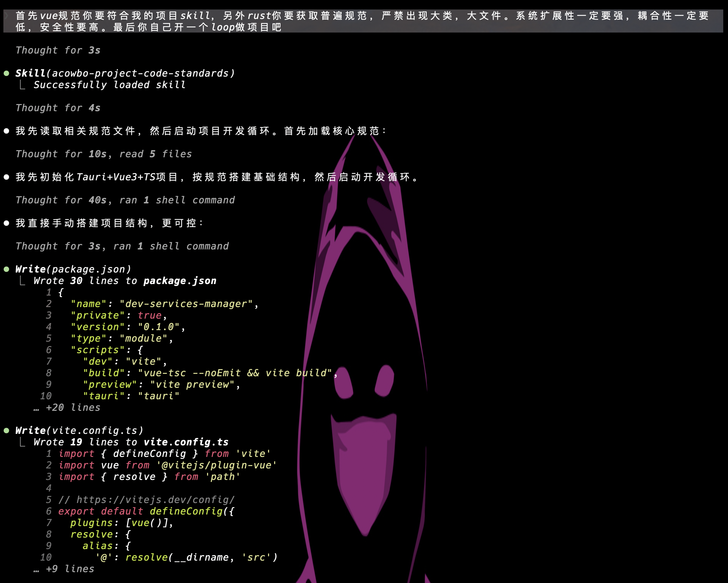Click 'Successfully loaded skill' text
Image resolution: width=728 pixels, height=583 pixels.
[x=110, y=85]
